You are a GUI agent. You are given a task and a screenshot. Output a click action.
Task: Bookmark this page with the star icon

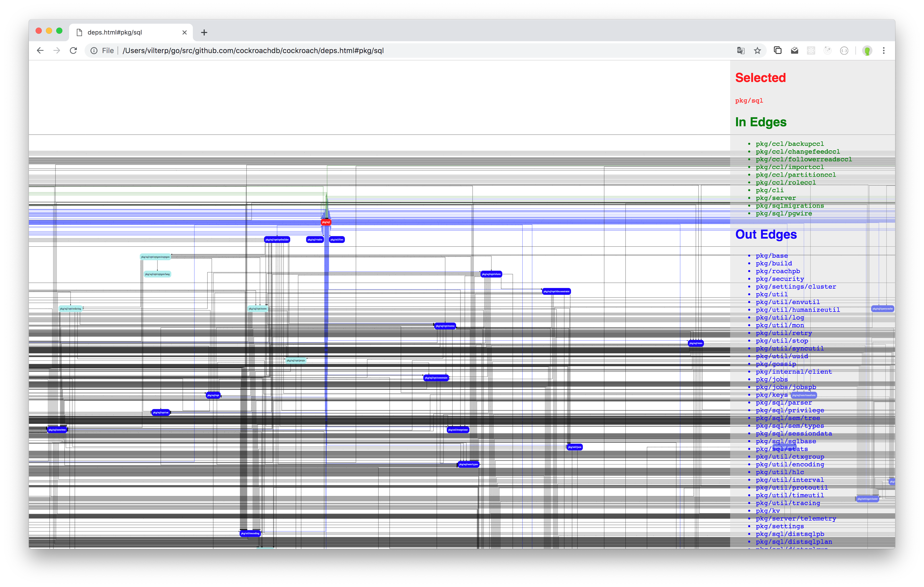pyautogui.click(x=757, y=51)
